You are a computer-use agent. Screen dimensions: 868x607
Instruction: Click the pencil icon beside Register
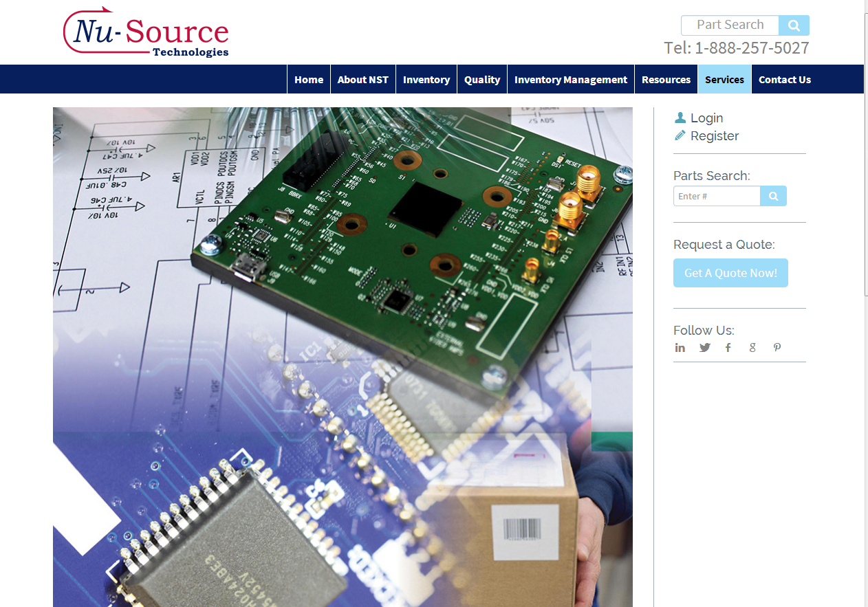tap(680, 136)
